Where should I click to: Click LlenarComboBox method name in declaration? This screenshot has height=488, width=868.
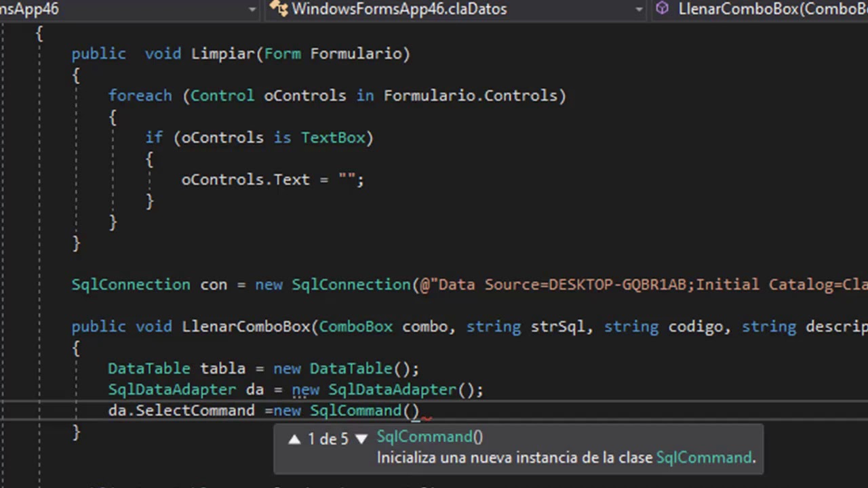[245, 327]
